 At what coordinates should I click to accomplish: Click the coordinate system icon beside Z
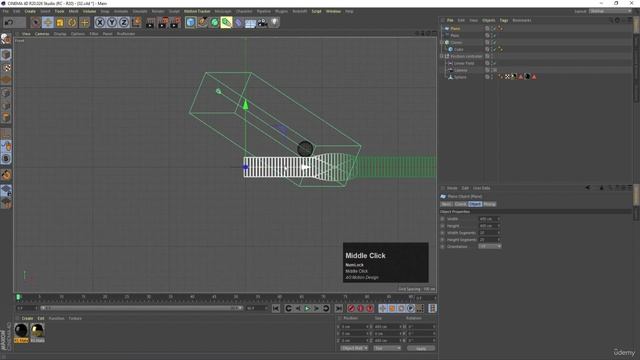pyautogui.click(x=137, y=22)
